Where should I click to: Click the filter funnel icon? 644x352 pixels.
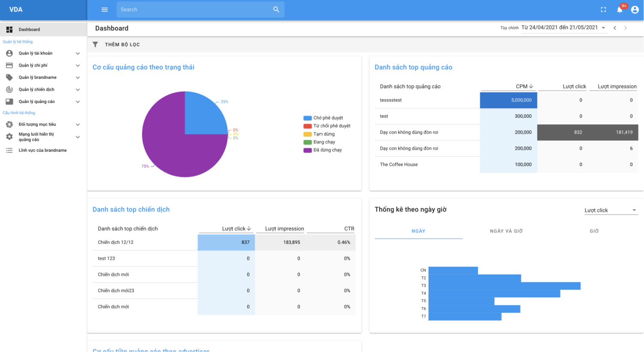[95, 44]
